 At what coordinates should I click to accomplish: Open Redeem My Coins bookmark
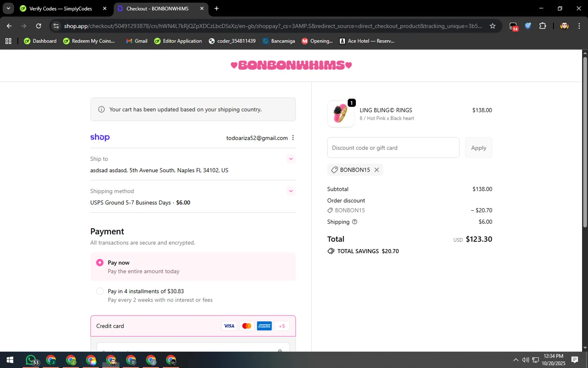tap(89, 41)
